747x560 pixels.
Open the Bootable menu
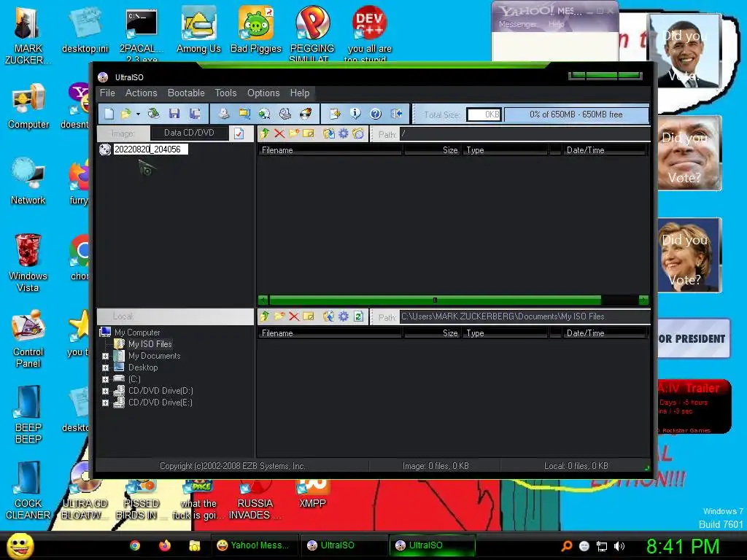click(x=186, y=93)
